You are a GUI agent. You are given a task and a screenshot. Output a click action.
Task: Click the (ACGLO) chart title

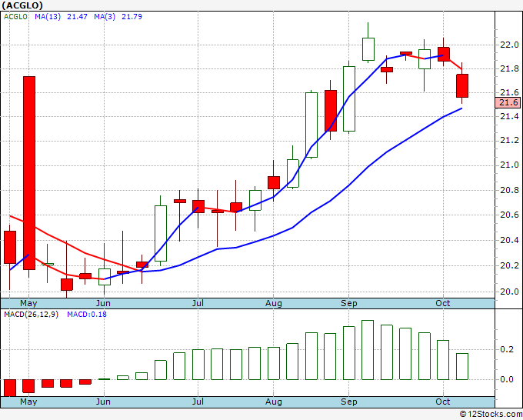22,5
